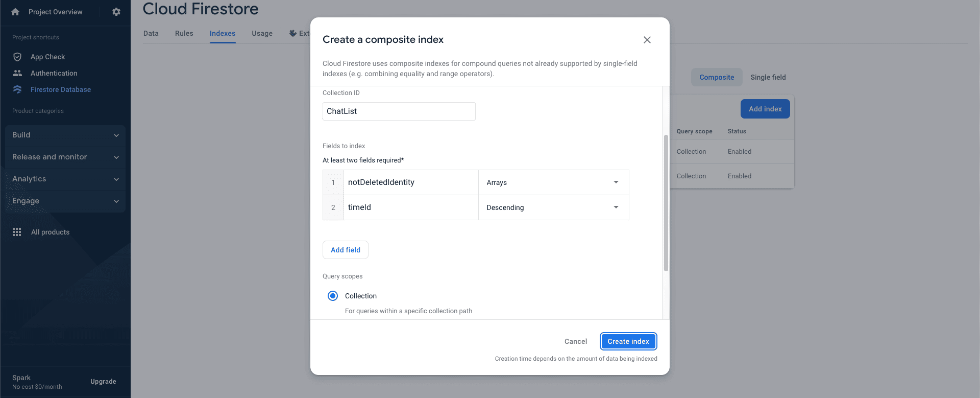
Task: Expand the Build category
Action: [65, 135]
